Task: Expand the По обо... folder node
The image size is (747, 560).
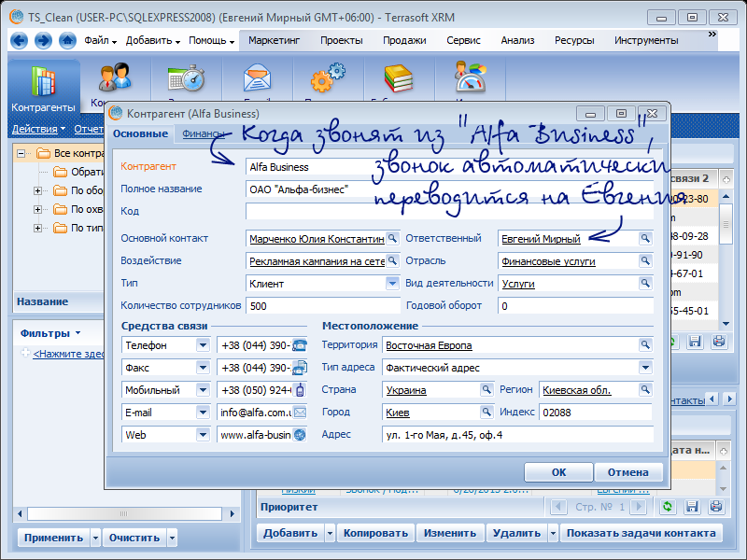Action: pyautogui.click(x=37, y=190)
